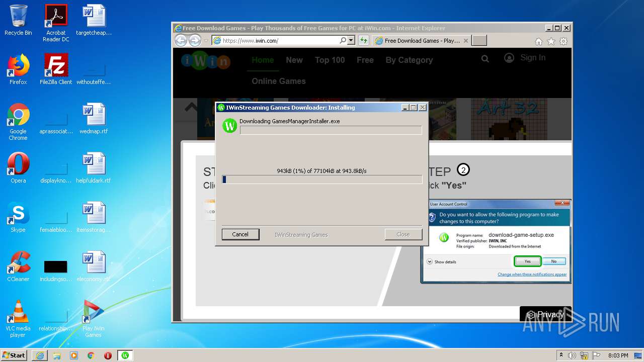Open the Recycle Bin desktop icon
The width and height of the screenshot is (644, 362).
(x=18, y=20)
